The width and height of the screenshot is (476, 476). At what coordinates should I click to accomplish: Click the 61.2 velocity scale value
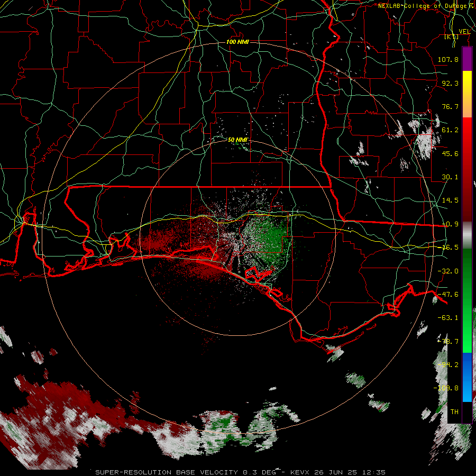click(x=450, y=130)
